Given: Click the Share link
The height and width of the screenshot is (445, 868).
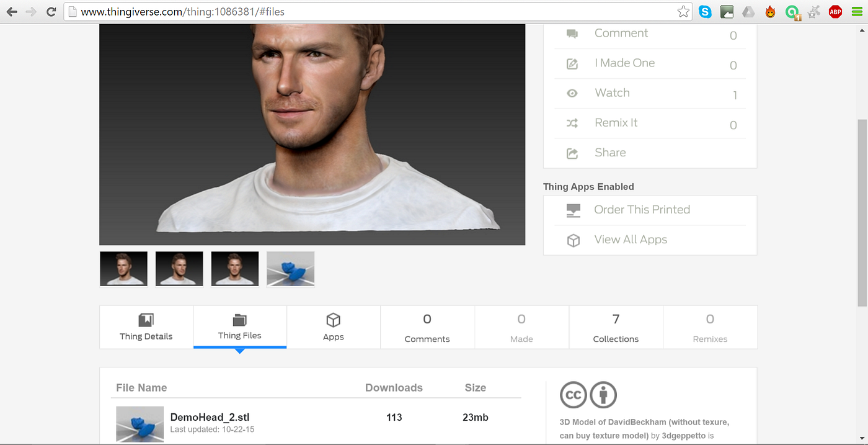Looking at the screenshot, I should click(x=610, y=153).
